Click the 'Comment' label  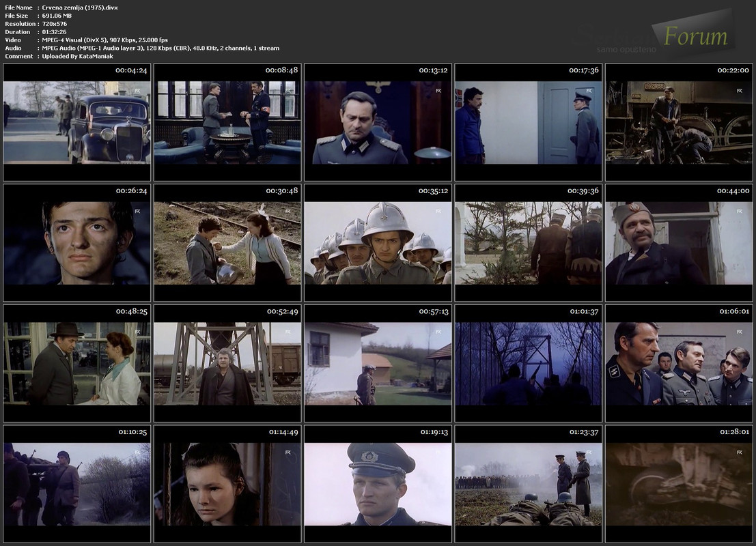(19, 57)
